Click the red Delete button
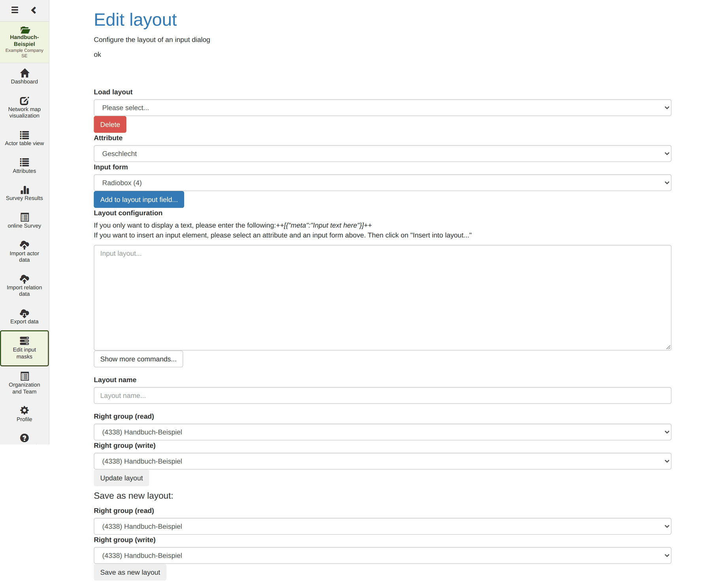The width and height of the screenshot is (711, 588). click(110, 124)
